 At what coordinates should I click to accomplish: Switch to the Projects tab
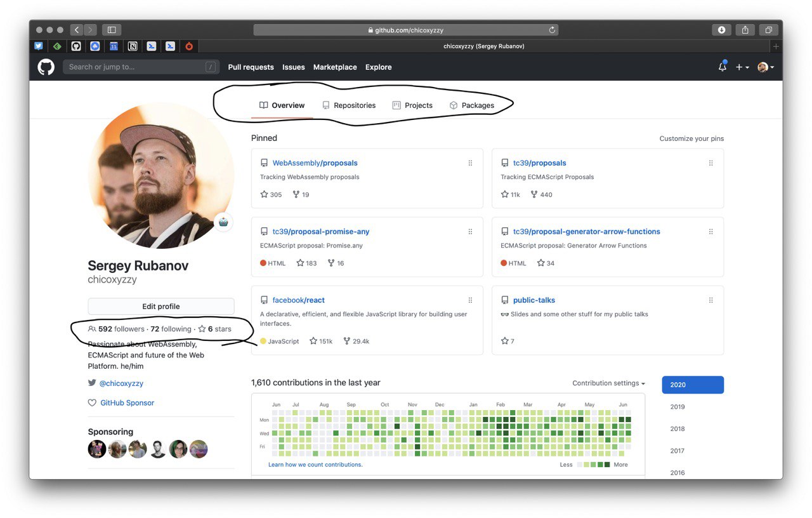click(x=412, y=105)
